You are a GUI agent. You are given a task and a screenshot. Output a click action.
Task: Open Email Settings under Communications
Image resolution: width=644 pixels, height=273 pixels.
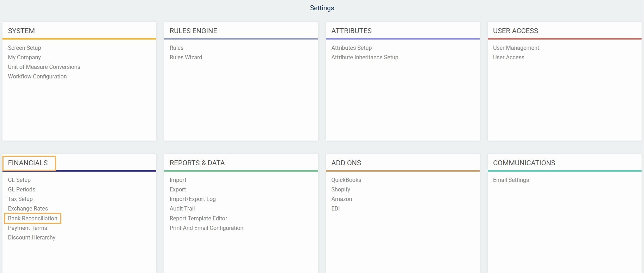pyautogui.click(x=511, y=180)
